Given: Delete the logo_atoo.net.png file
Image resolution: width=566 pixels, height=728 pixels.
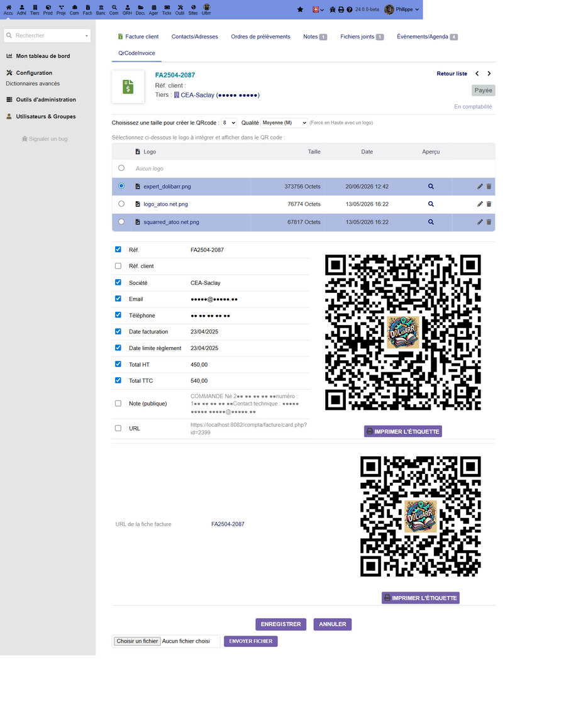Looking at the screenshot, I should coord(489,204).
